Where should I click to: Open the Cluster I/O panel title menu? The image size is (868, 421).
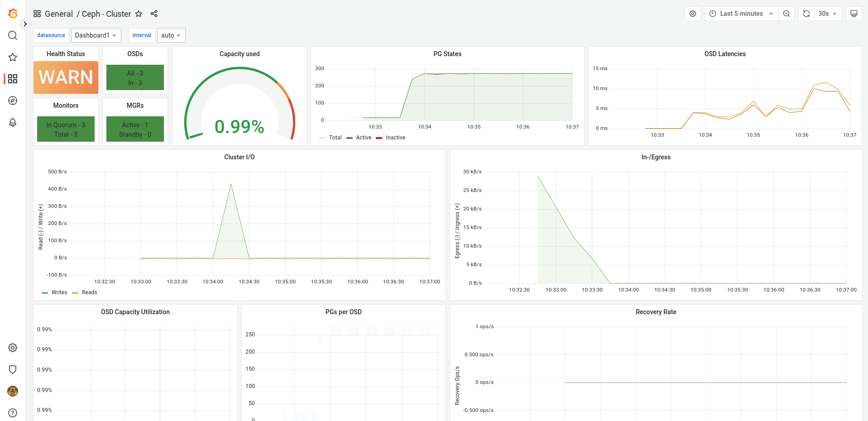[240, 157]
